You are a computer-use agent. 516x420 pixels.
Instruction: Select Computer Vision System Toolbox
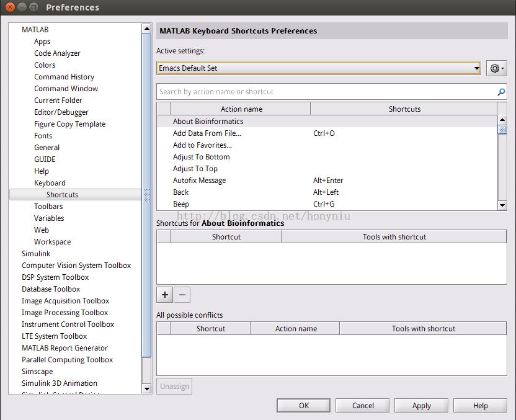[76, 266]
